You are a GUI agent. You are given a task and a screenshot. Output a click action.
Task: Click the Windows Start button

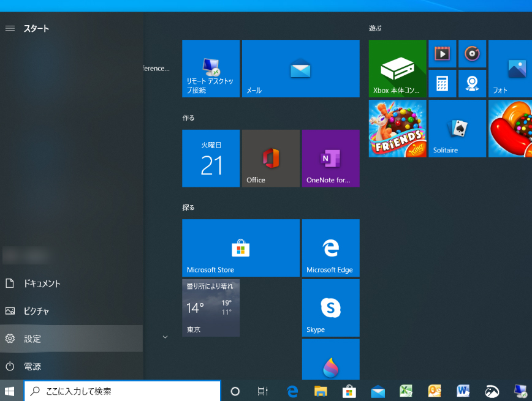(x=10, y=391)
